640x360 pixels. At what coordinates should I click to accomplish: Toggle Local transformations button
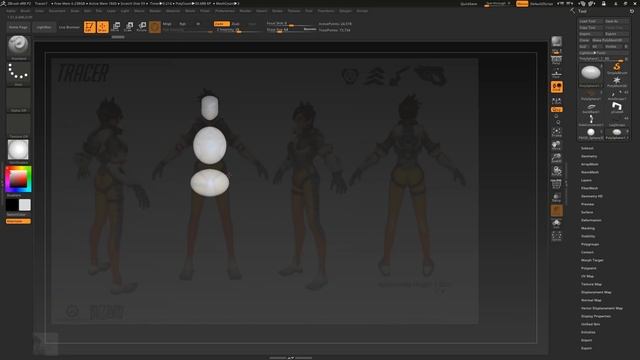(x=557, y=87)
